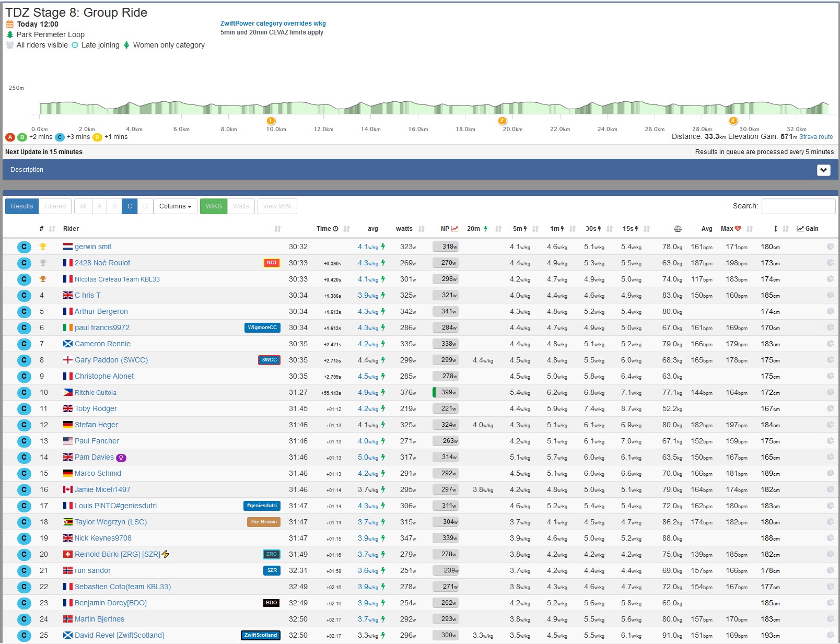Select the category C tab
The width and height of the screenshot is (840, 644).
coord(130,206)
